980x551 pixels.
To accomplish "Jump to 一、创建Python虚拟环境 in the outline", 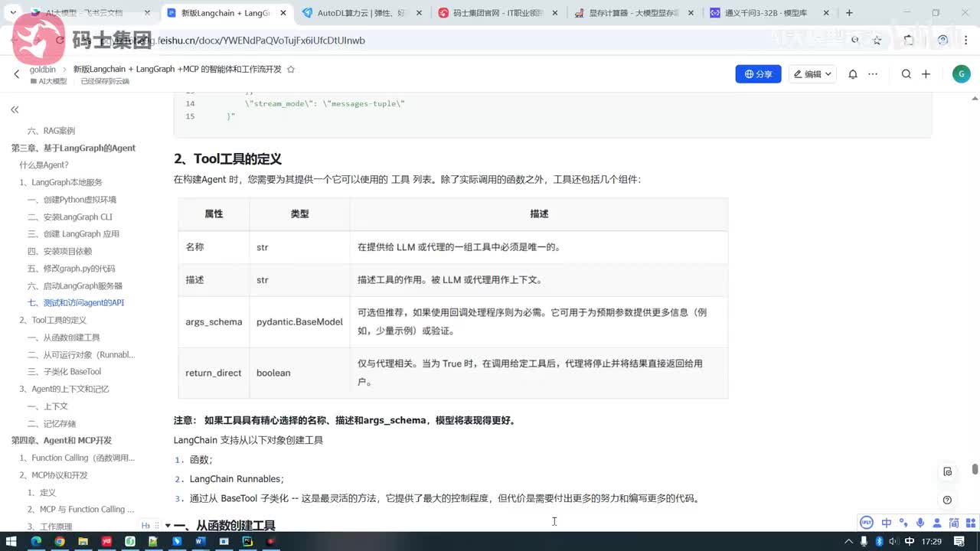I will point(72,200).
